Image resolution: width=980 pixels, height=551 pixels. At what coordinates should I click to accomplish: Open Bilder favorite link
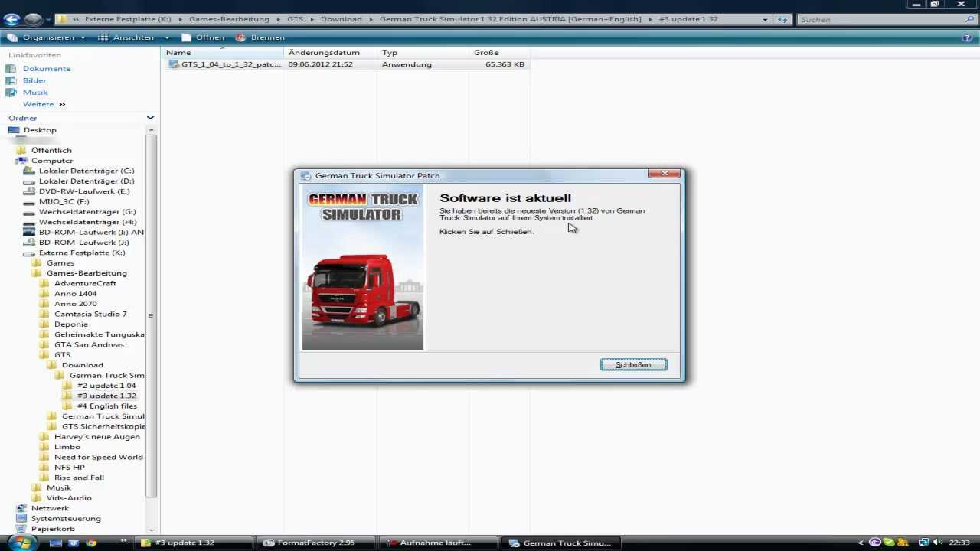coord(34,80)
